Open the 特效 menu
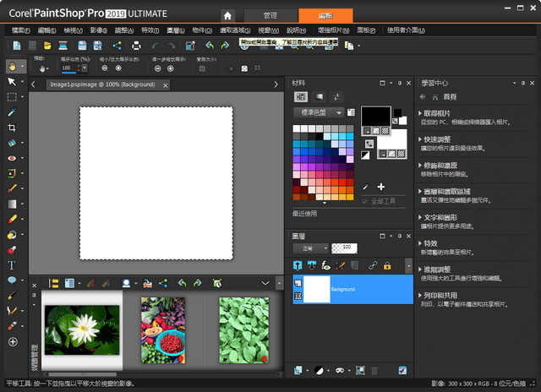This screenshot has width=541, height=392. pos(149,30)
